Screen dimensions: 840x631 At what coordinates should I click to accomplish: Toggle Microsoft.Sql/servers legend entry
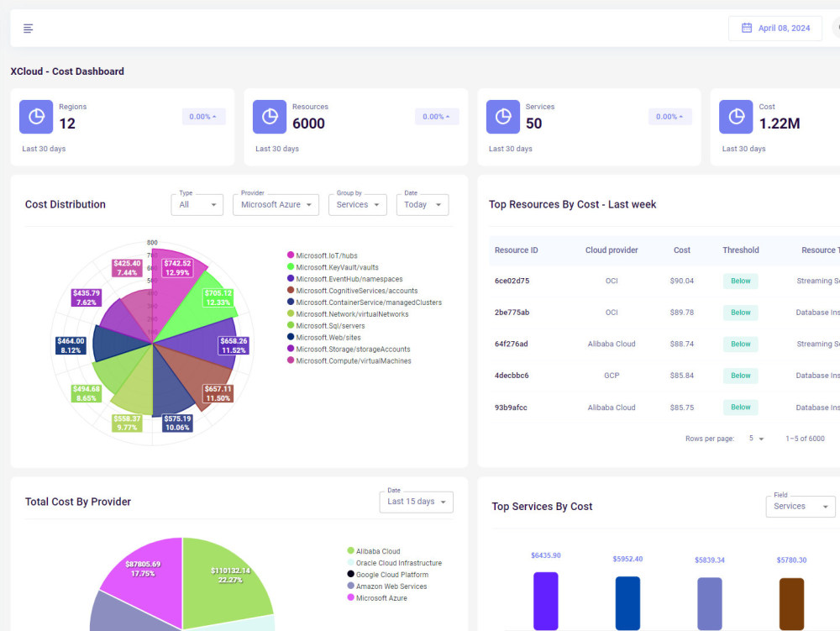[x=326, y=326]
